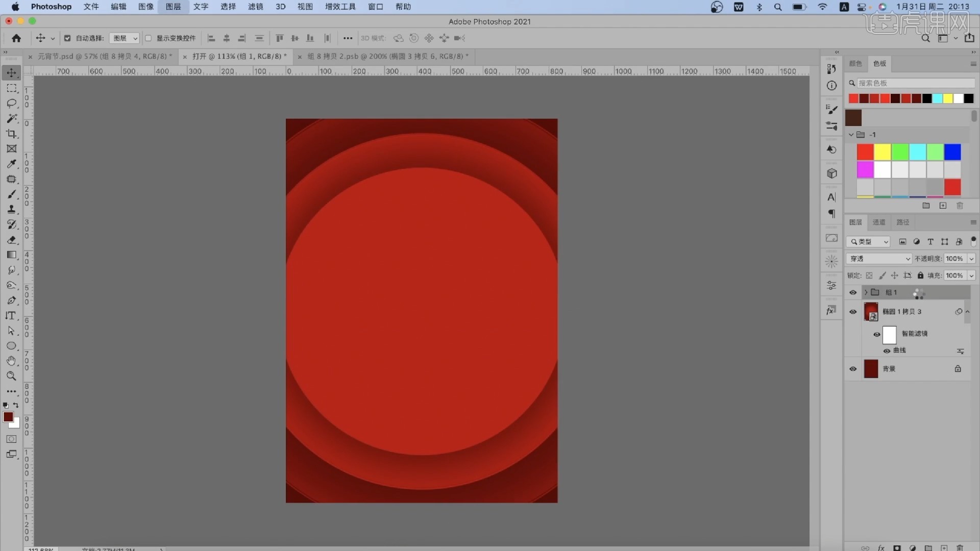Delete layer with trash icon in Layers panel
980x551 pixels.
tap(960, 548)
